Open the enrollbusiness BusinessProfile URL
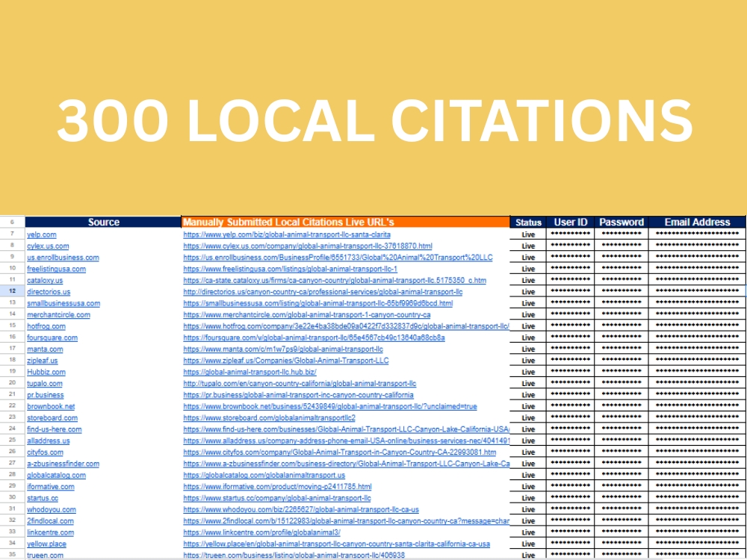Screen dimensions: 747x560 coord(338,258)
